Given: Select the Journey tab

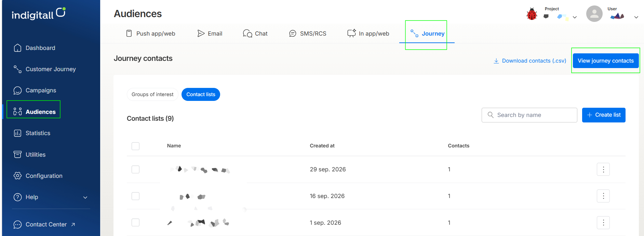Looking at the screenshot, I should [427, 34].
